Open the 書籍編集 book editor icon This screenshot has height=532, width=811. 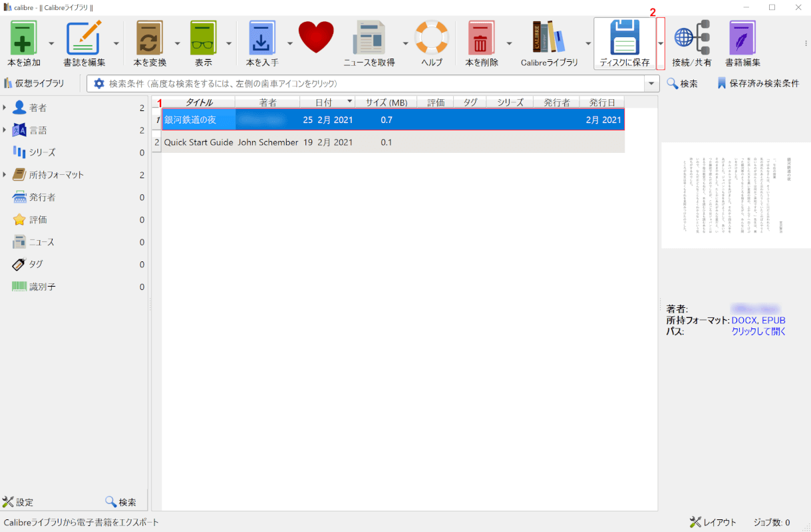(x=742, y=38)
